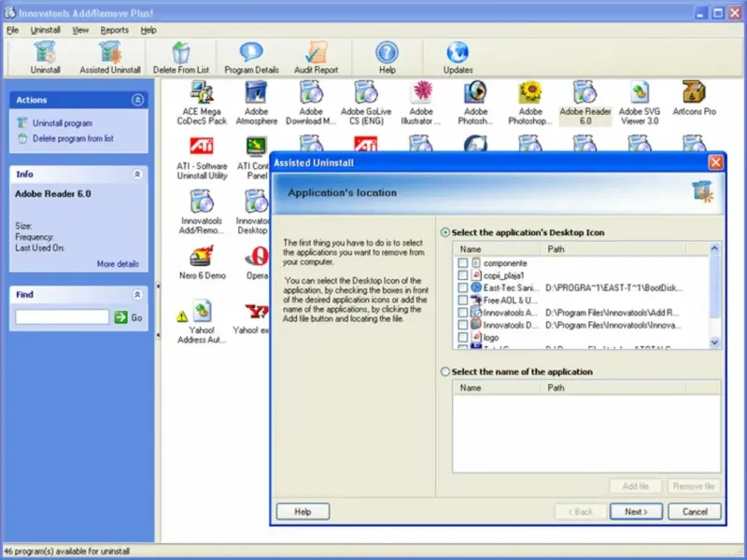The width and height of the screenshot is (747, 560).
Task: Select Adobe Download Manager program icon
Action: click(311, 103)
